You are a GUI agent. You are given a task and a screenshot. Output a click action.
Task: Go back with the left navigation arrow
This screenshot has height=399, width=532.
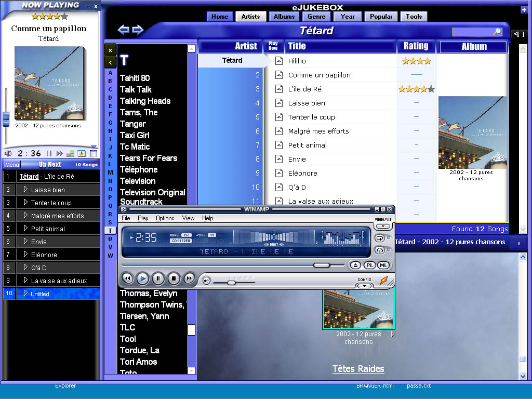click(123, 30)
